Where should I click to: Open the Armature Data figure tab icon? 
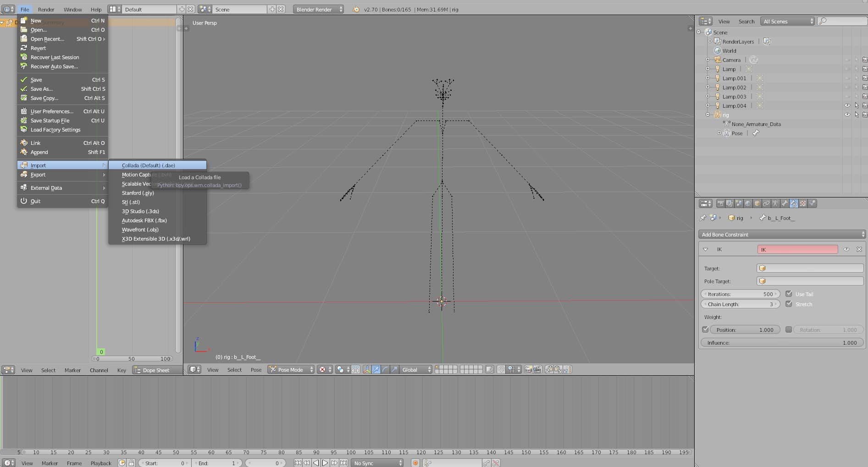click(775, 203)
